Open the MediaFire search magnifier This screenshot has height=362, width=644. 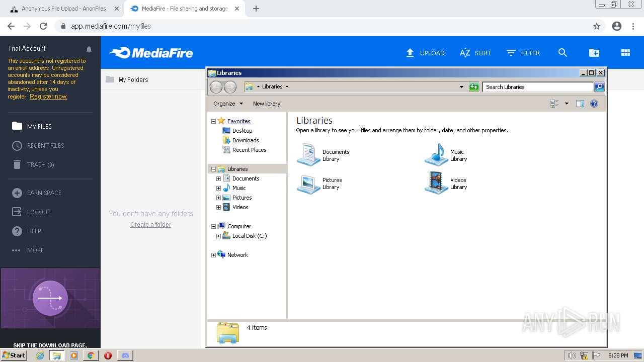562,53
